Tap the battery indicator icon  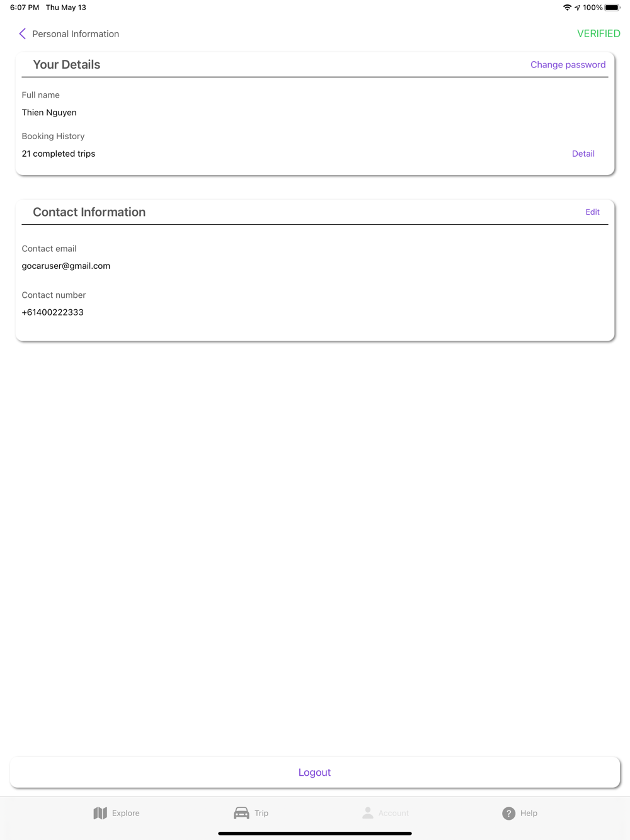pyautogui.click(x=612, y=8)
